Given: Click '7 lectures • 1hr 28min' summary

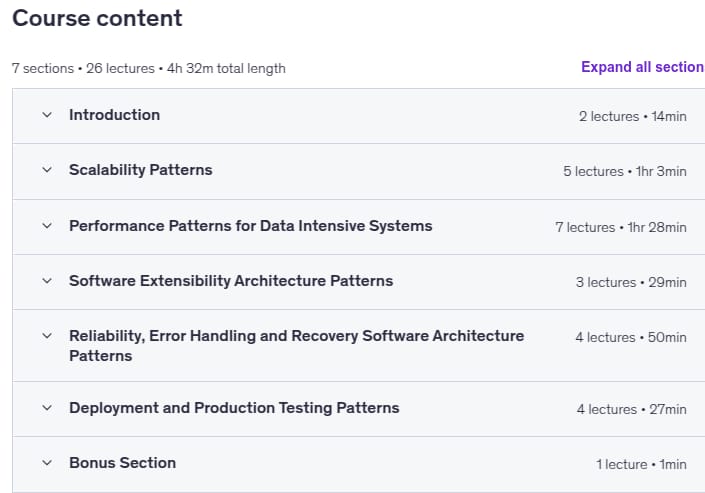Looking at the screenshot, I should pos(621,228).
